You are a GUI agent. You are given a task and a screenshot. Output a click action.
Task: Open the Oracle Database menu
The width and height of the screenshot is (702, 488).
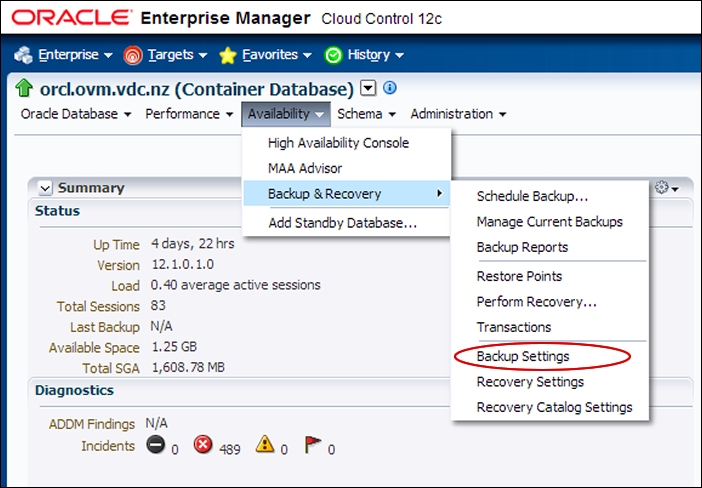click(x=76, y=114)
